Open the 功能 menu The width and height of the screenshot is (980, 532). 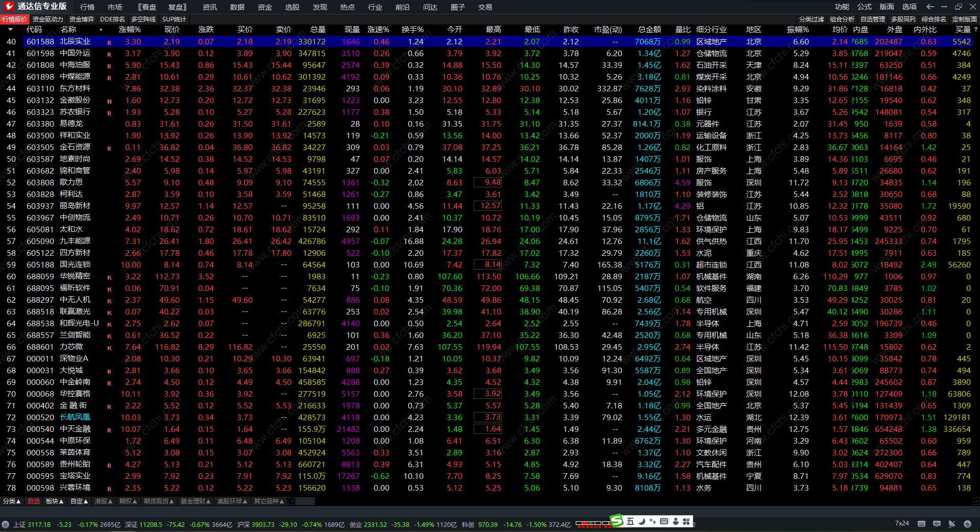[842, 7]
